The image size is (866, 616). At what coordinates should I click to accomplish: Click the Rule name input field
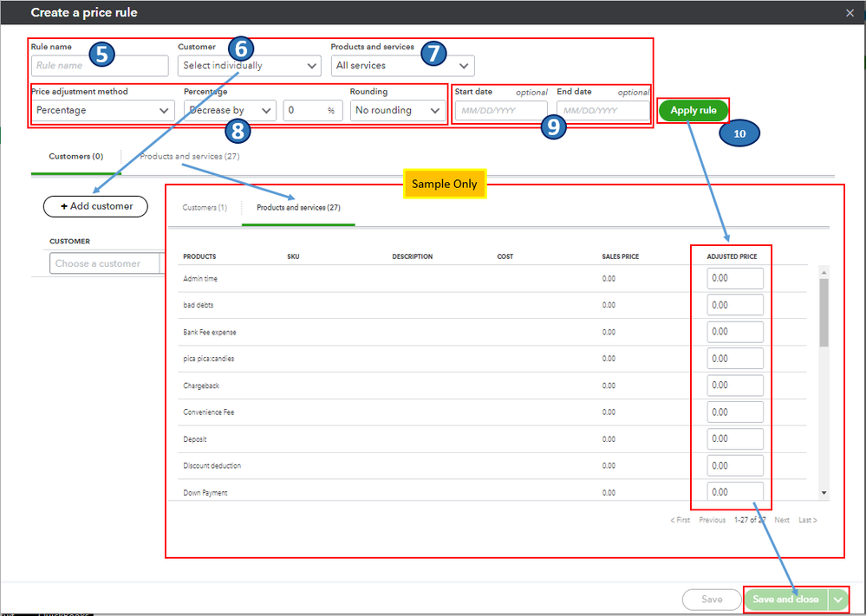point(100,66)
